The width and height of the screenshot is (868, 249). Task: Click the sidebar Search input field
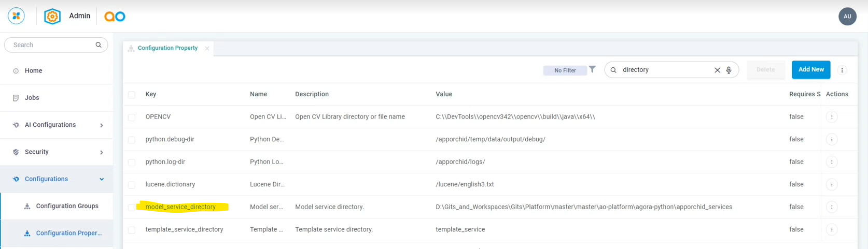[x=52, y=45]
